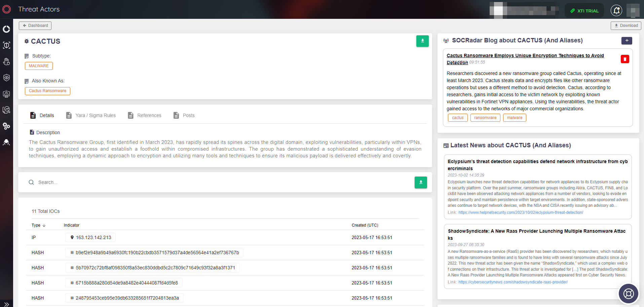The width and height of the screenshot is (644, 307).
Task: Expand the sidebar with double chevron
Action: [x=6, y=304]
